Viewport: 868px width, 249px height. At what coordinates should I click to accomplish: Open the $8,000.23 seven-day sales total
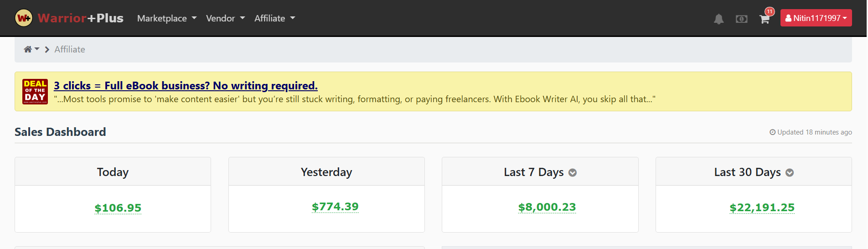[547, 207]
